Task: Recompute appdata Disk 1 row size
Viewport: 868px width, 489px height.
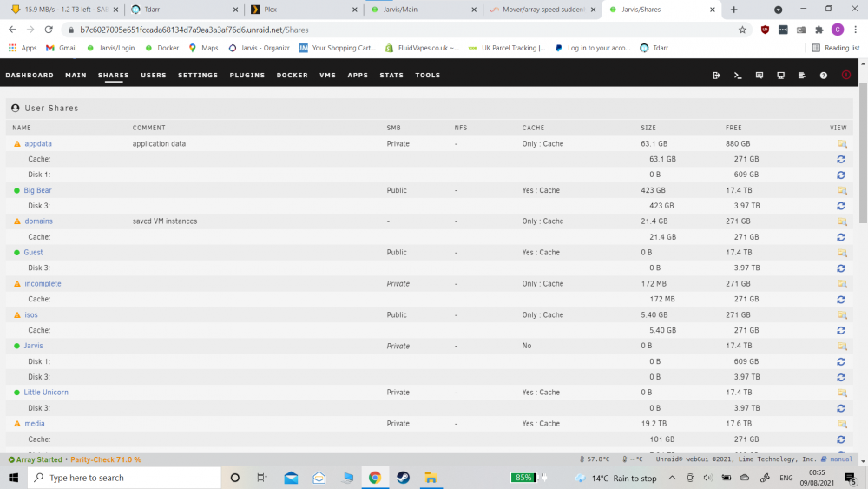Action: click(x=841, y=175)
